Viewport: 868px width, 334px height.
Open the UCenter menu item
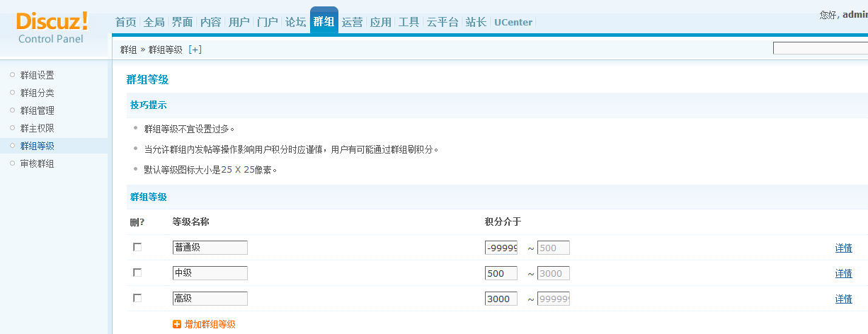[513, 22]
